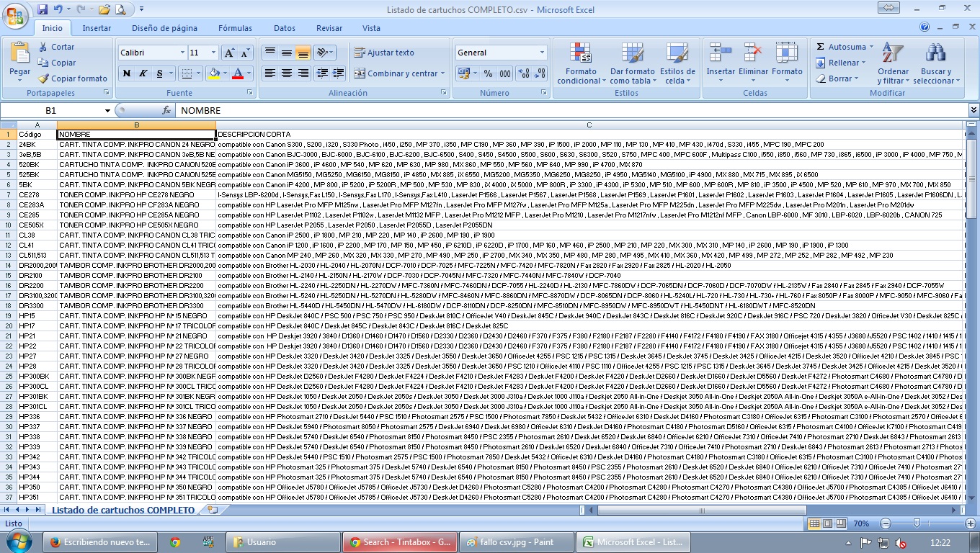The height and width of the screenshot is (553, 980).
Task: Open the Rellenar fill dropdown
Action: (865, 63)
